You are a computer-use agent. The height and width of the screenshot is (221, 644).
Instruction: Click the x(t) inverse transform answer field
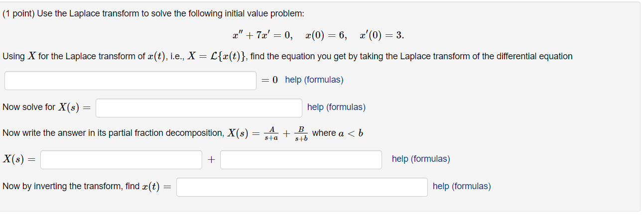click(302, 187)
